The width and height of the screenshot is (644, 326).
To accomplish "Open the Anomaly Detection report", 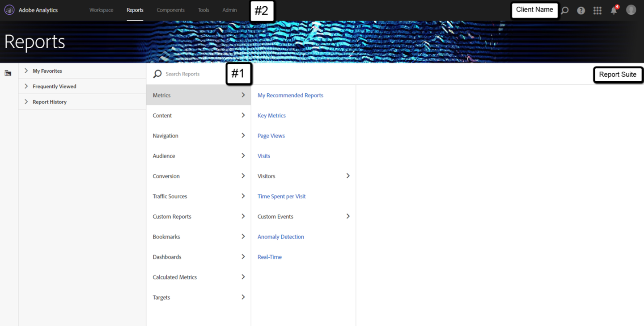I will (x=281, y=237).
